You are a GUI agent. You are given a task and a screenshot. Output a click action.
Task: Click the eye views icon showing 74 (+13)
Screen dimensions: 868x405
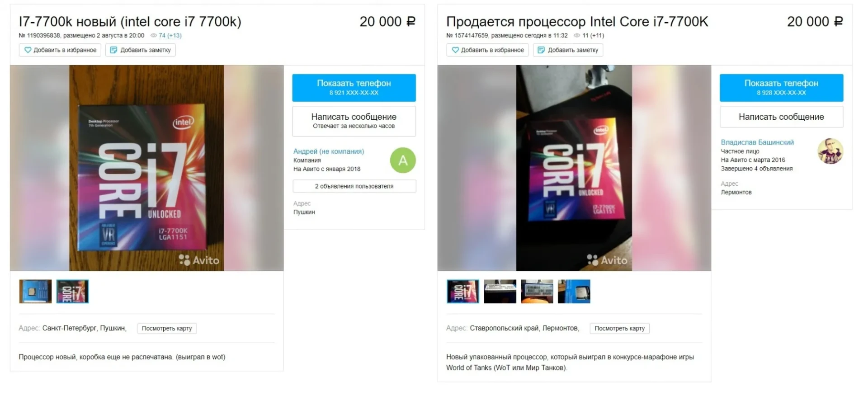(x=154, y=35)
